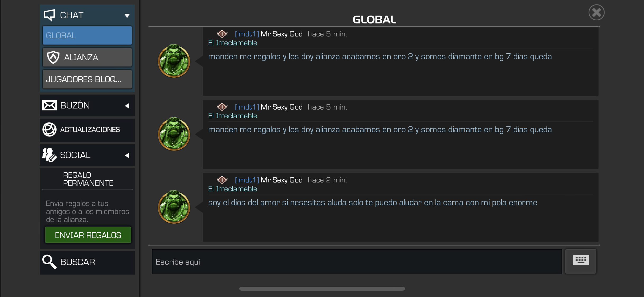Open Hulk avatar of the second message

(174, 134)
